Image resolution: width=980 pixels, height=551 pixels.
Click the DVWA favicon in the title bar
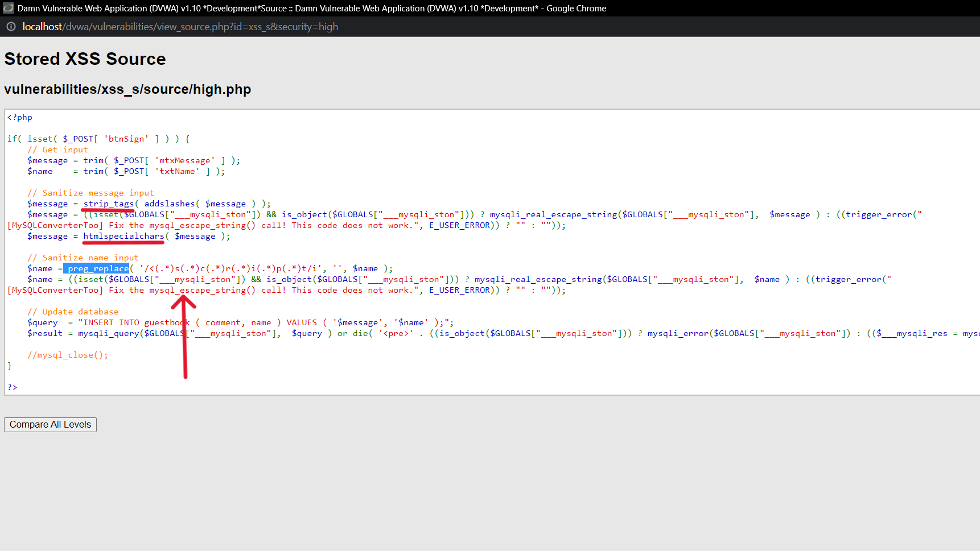coord(8,8)
